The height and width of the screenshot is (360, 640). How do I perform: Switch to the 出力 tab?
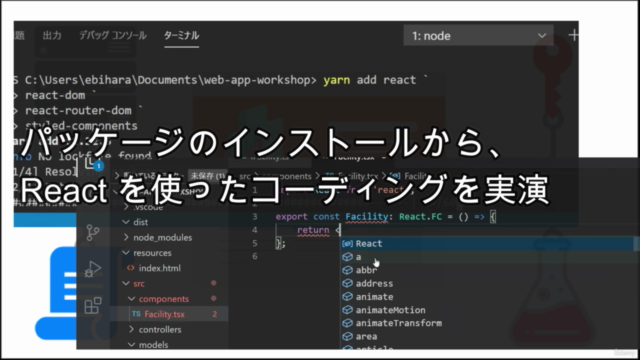pos(52,36)
